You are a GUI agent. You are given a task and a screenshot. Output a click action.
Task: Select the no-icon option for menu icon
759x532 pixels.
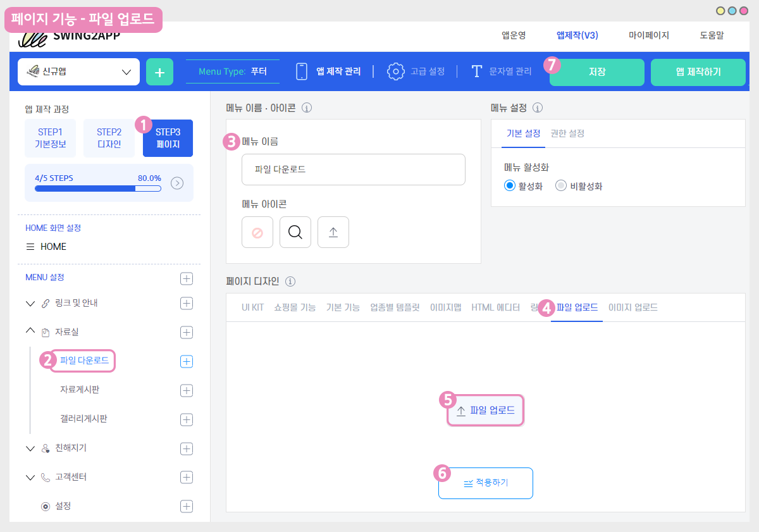point(257,232)
